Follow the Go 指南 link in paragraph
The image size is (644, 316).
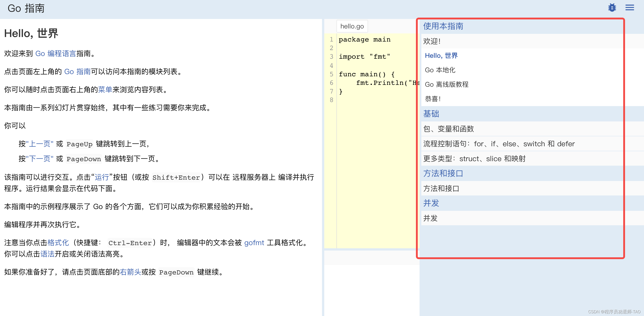tap(77, 72)
